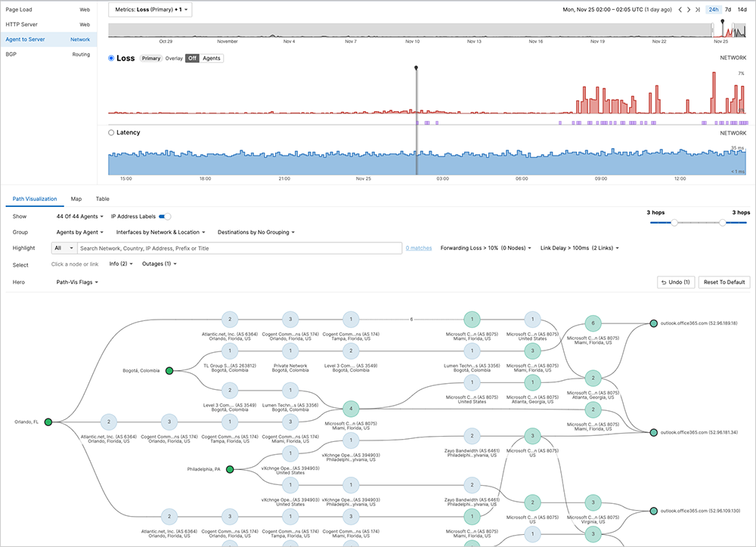Image resolution: width=756 pixels, height=547 pixels.
Task: Select the Philadelphia, PA agent node
Action: click(x=229, y=469)
